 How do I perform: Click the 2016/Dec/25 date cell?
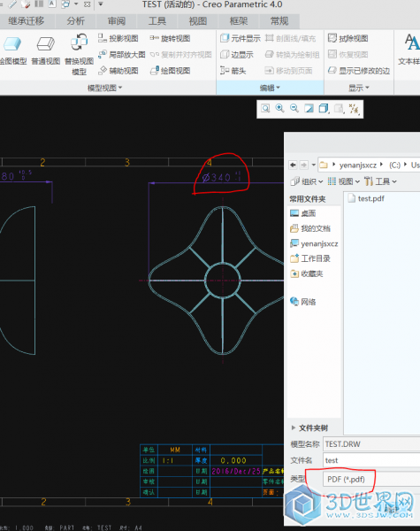tap(236, 471)
